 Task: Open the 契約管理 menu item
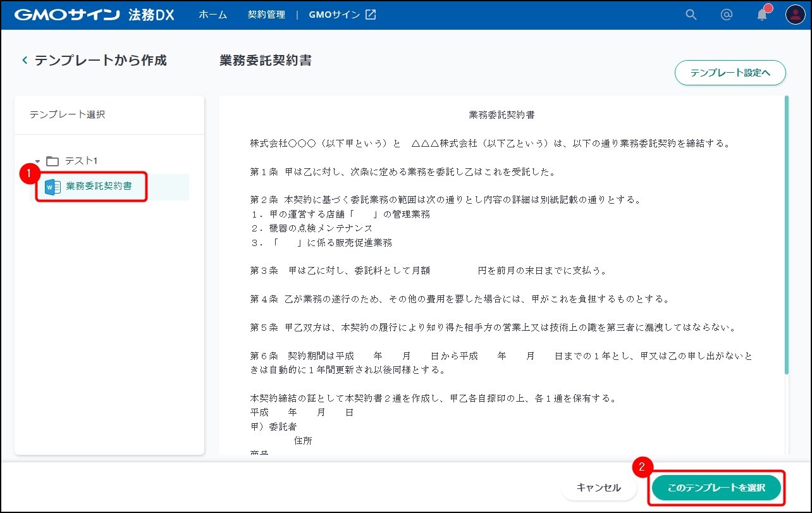[x=266, y=15]
